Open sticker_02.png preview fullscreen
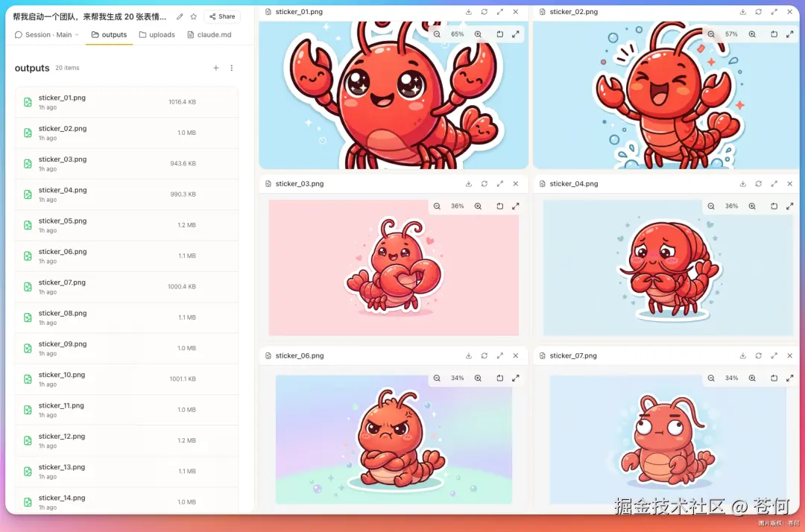The width and height of the screenshot is (805, 532). coord(789,34)
